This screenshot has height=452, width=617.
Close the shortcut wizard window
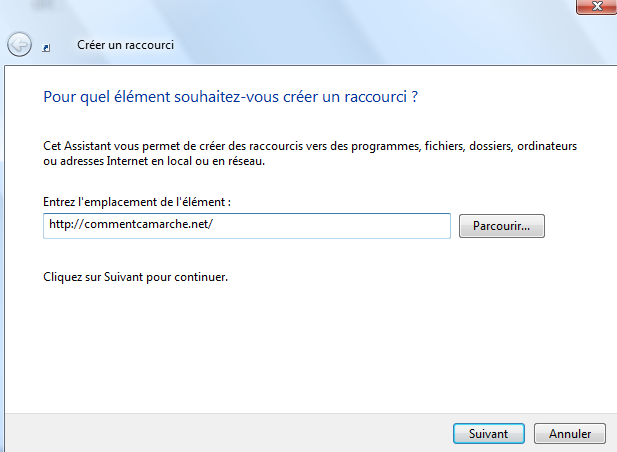[x=594, y=5]
